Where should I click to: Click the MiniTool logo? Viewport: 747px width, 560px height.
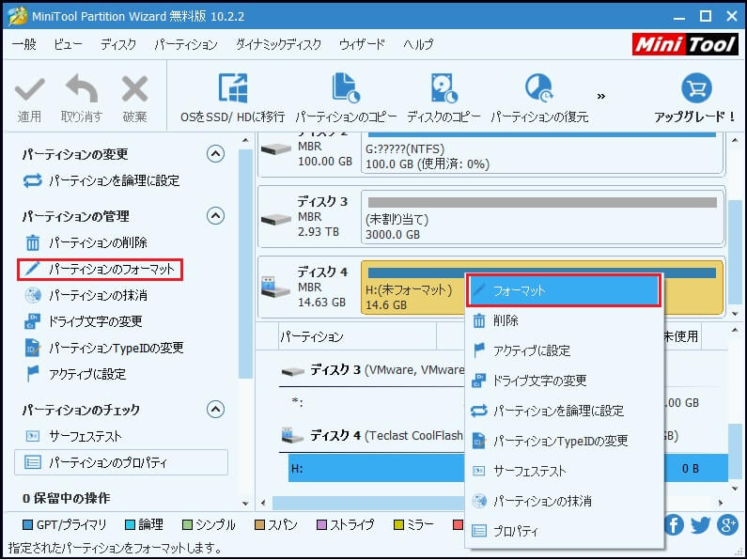pos(685,45)
